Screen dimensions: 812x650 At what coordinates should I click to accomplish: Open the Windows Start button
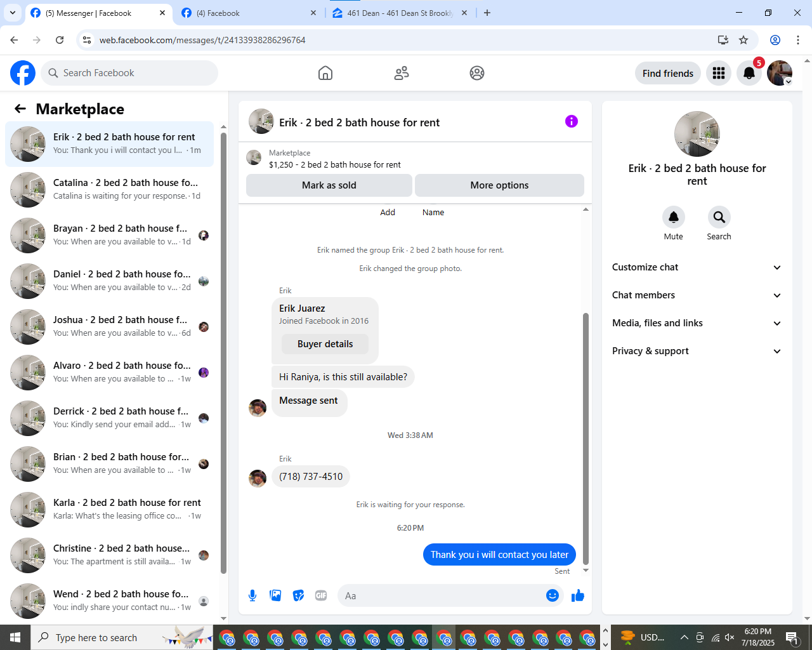click(15, 637)
